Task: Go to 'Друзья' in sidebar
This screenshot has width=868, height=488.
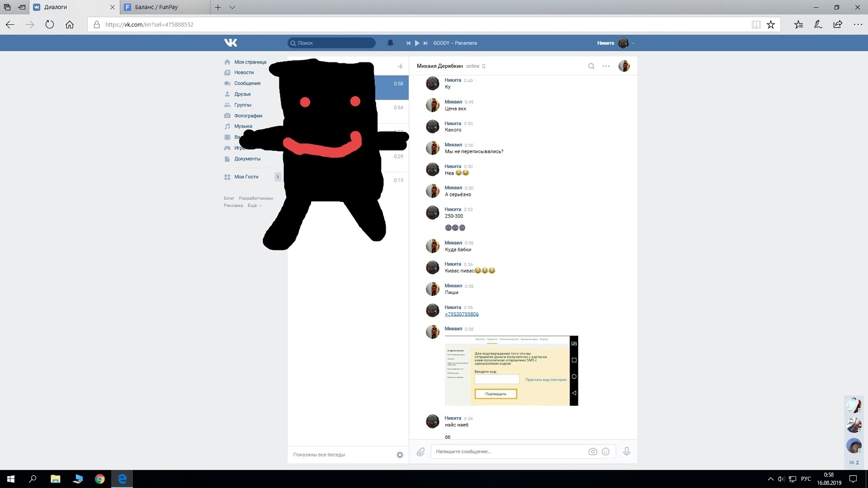Action: pos(242,94)
